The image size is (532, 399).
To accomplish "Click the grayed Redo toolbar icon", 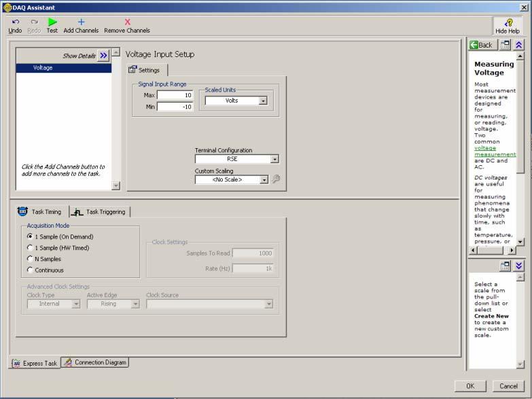I will [x=34, y=22].
